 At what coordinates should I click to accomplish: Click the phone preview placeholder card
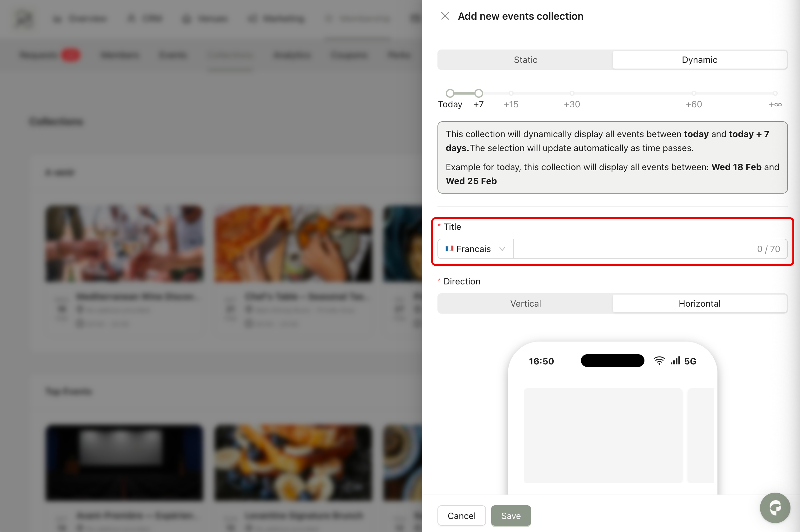point(603,435)
